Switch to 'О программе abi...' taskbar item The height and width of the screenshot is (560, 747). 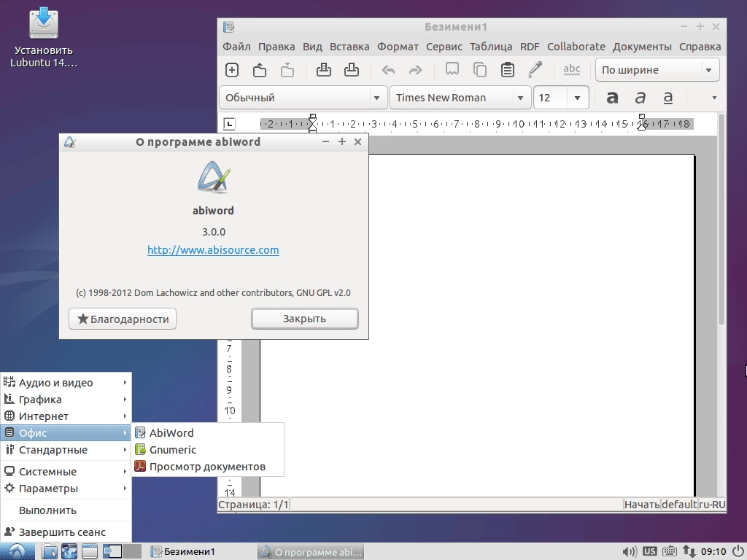click(x=311, y=552)
